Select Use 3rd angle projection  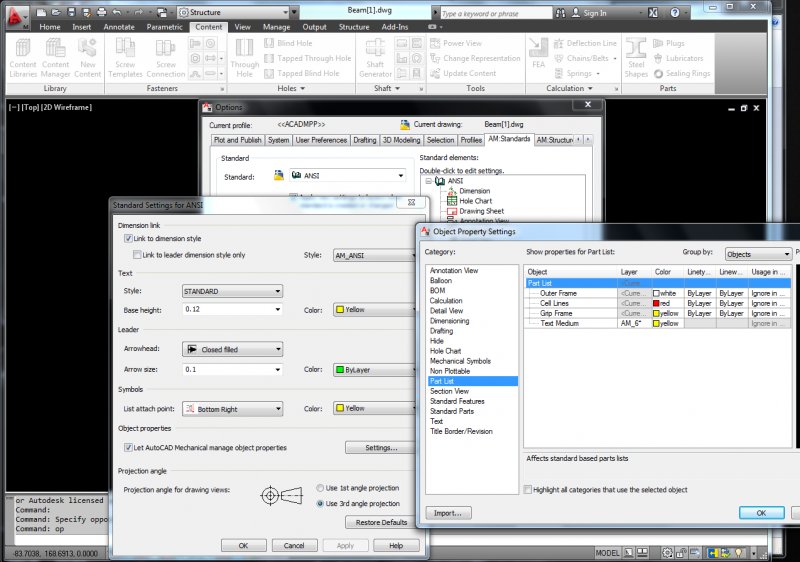pyautogui.click(x=320, y=503)
